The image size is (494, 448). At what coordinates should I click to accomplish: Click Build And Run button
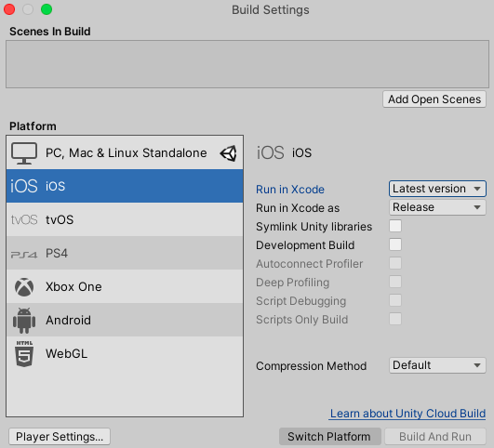[x=435, y=436]
